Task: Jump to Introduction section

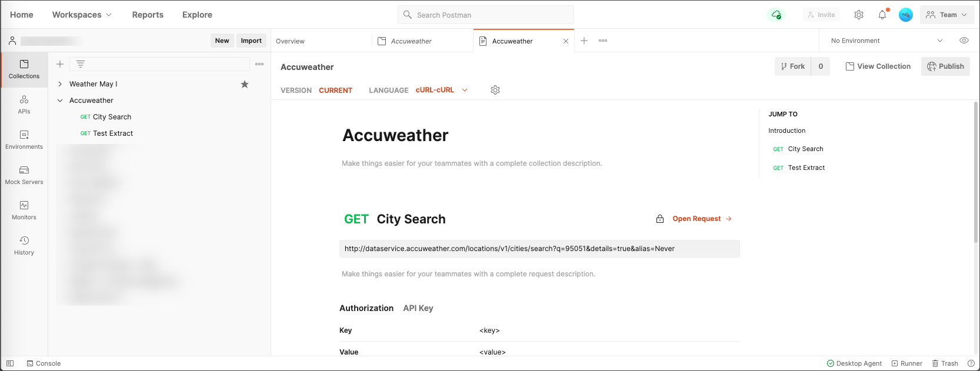Action: tap(787, 131)
